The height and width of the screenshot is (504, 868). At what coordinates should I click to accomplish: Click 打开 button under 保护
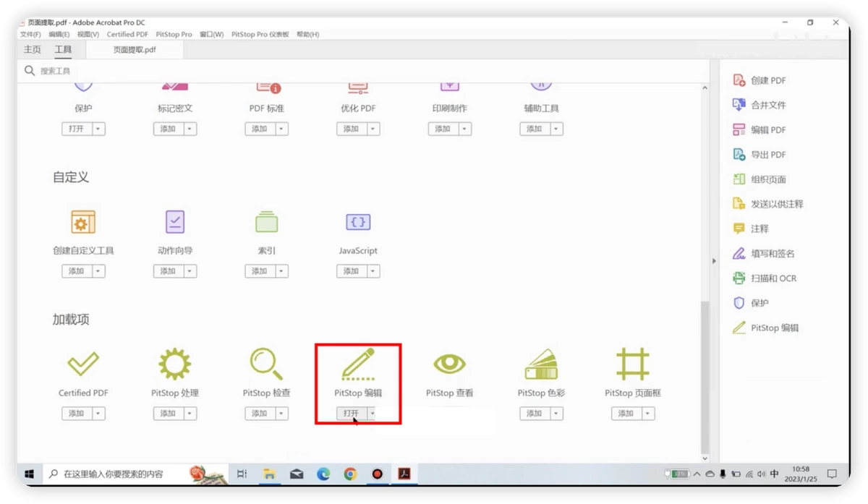pyautogui.click(x=77, y=129)
